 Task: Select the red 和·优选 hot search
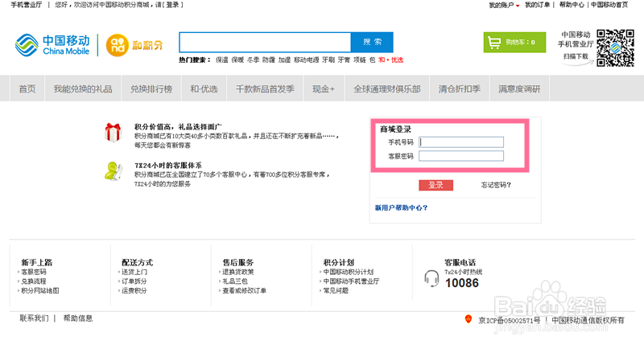click(x=390, y=60)
